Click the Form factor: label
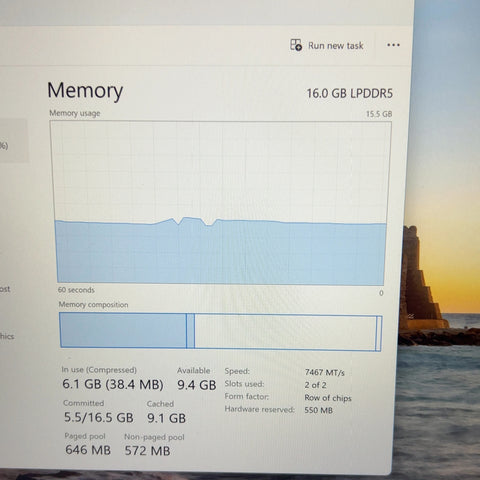The width and height of the screenshot is (480, 480). point(247,396)
